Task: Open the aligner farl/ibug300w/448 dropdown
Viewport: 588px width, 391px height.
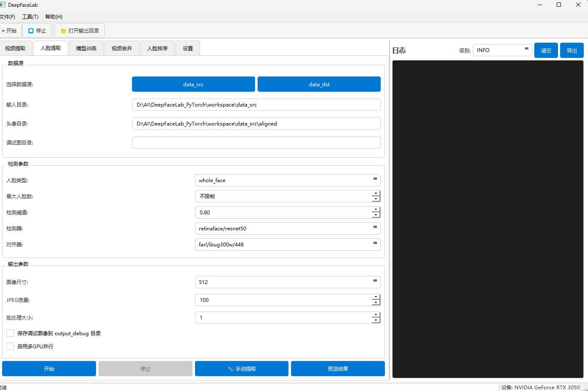Action: 288,244
